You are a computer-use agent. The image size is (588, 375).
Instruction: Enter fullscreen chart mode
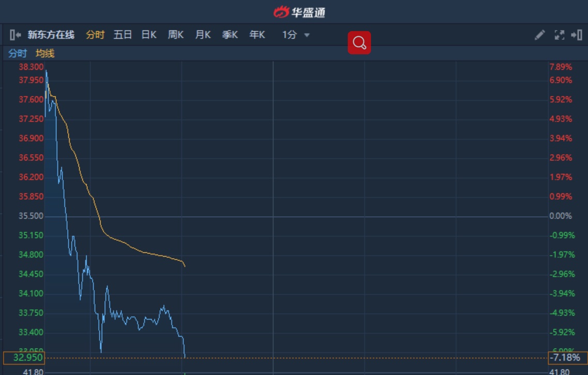coord(559,35)
